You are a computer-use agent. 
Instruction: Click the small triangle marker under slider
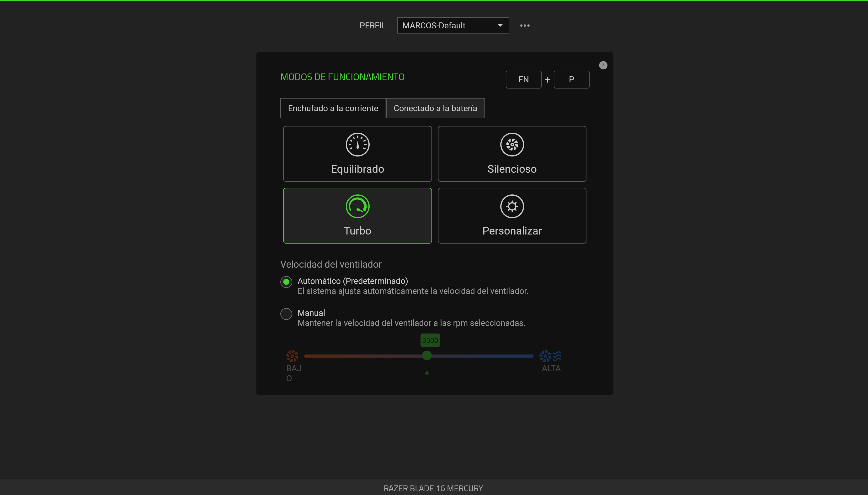click(x=427, y=373)
